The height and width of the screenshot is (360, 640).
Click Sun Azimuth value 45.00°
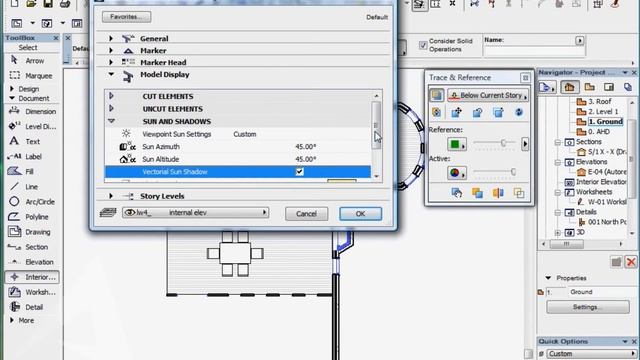306,147
